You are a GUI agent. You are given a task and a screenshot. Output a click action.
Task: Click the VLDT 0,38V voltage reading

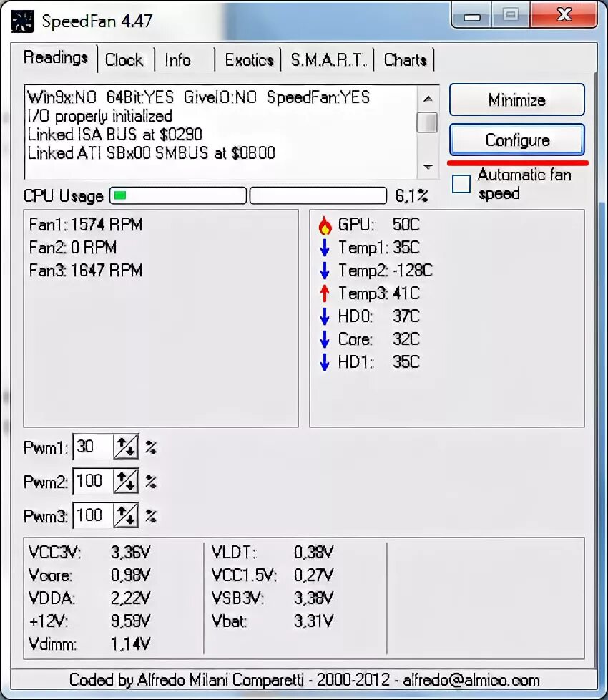pos(273,553)
